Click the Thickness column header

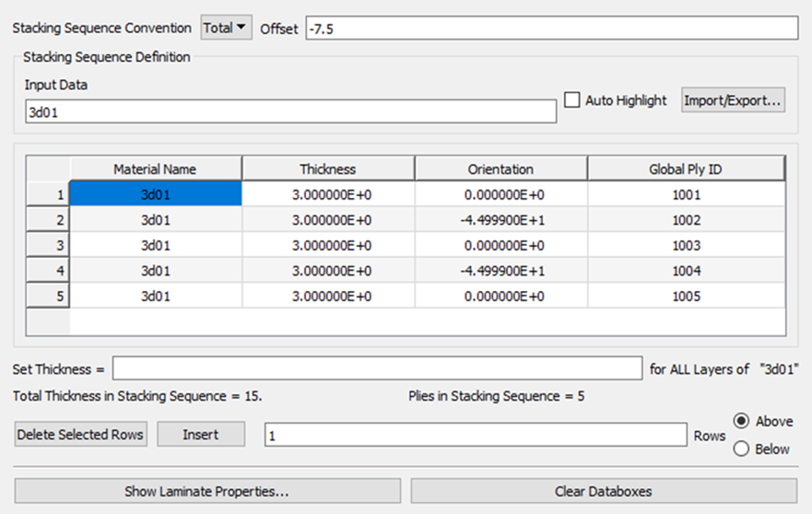click(x=327, y=169)
